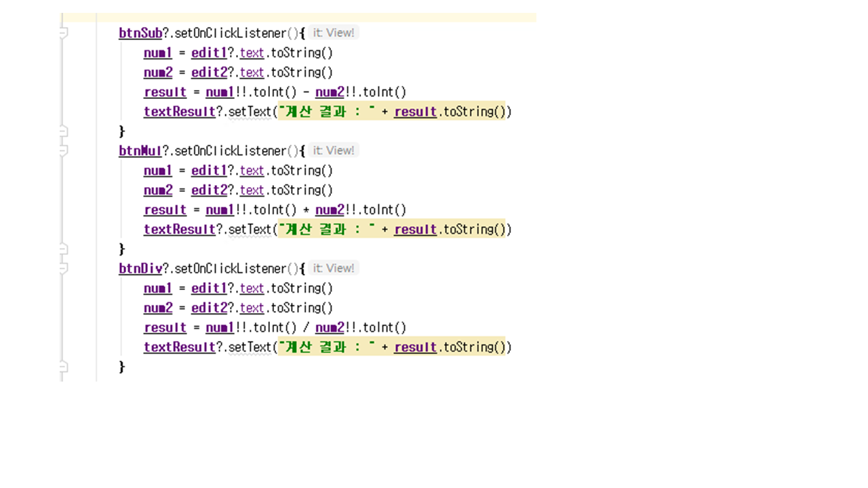Click the 'it: View!' hint after btnSub
The height and width of the screenshot is (488, 868).
(x=333, y=33)
